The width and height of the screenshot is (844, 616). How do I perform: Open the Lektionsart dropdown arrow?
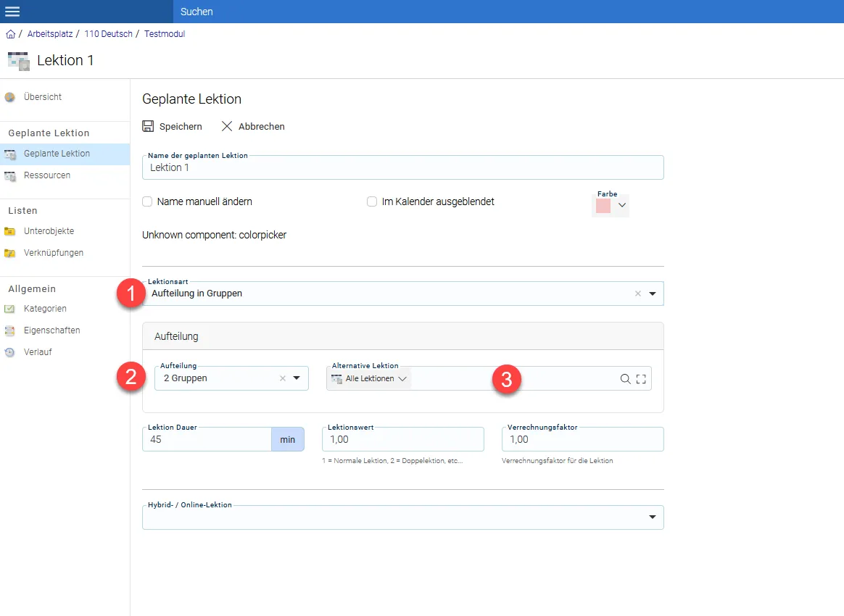[653, 294]
